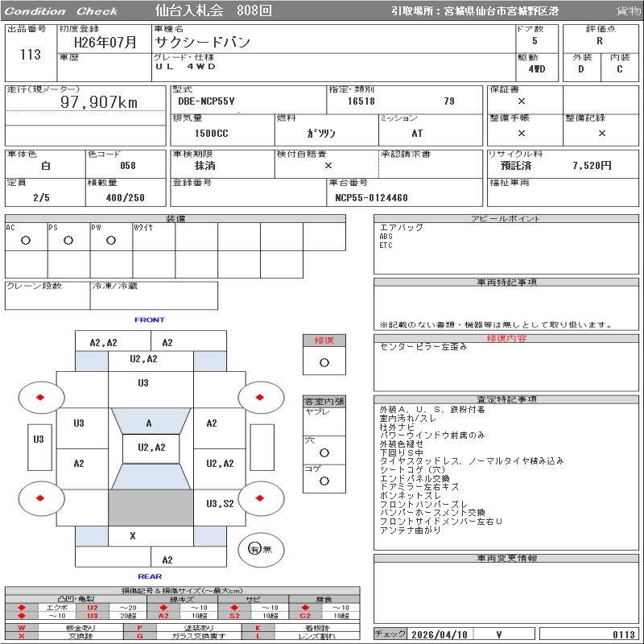
Task: Click the gray rear cargo area
Action: pyautogui.click(x=151, y=508)
